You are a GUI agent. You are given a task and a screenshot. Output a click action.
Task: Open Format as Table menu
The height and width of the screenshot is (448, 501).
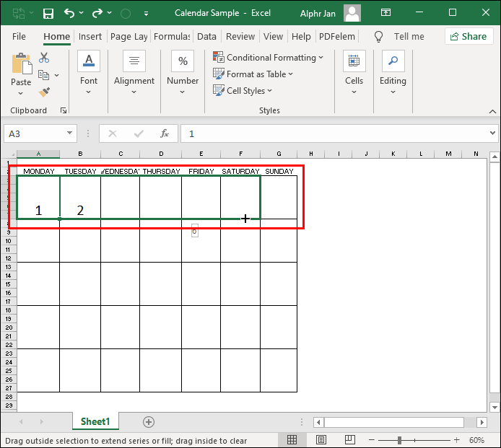pos(253,74)
